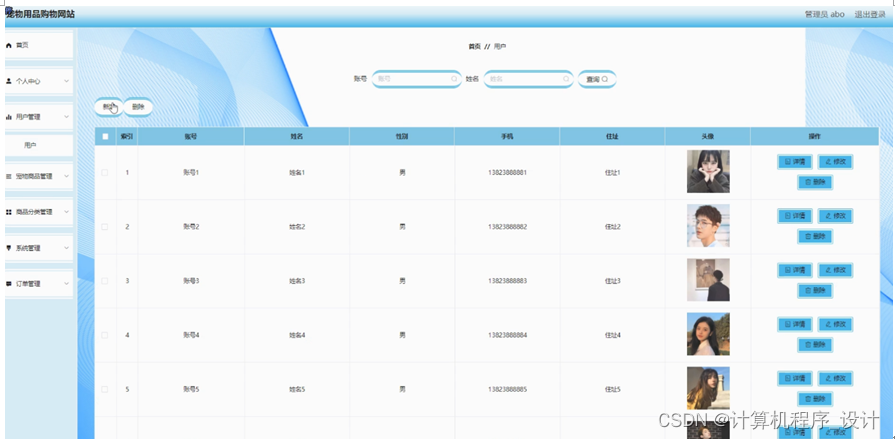The width and height of the screenshot is (895, 439).
Task: Open the 用户 submenu item
Action: tap(39, 146)
